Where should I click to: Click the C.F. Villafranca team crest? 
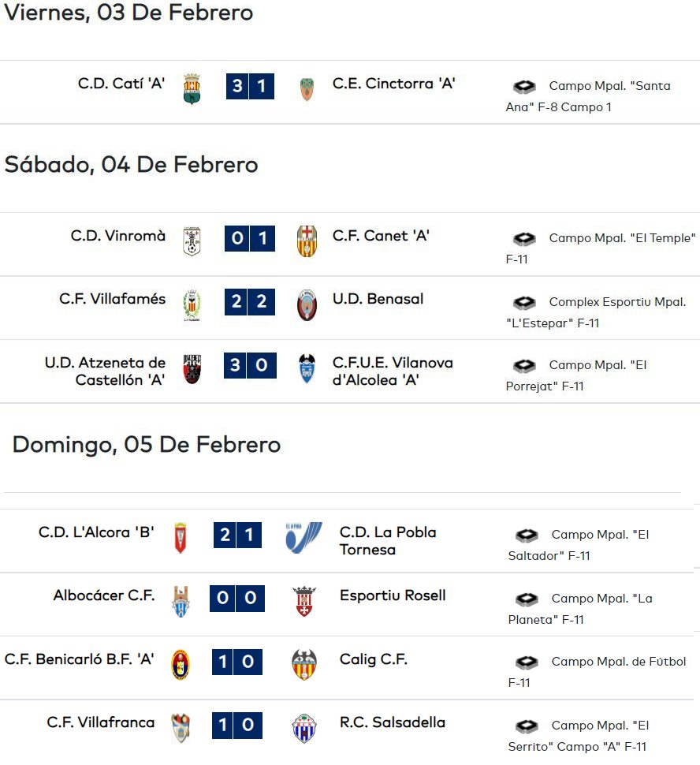pyautogui.click(x=181, y=729)
